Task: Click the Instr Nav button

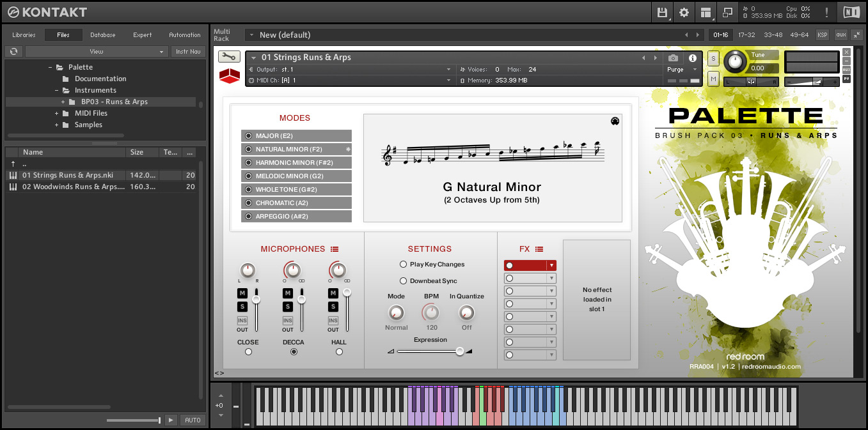Action: [188, 51]
